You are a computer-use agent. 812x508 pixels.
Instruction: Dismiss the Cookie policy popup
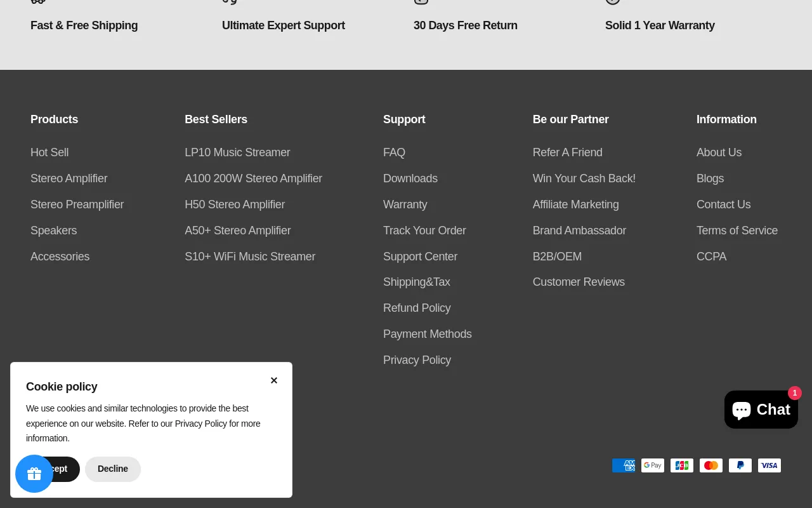(274, 380)
